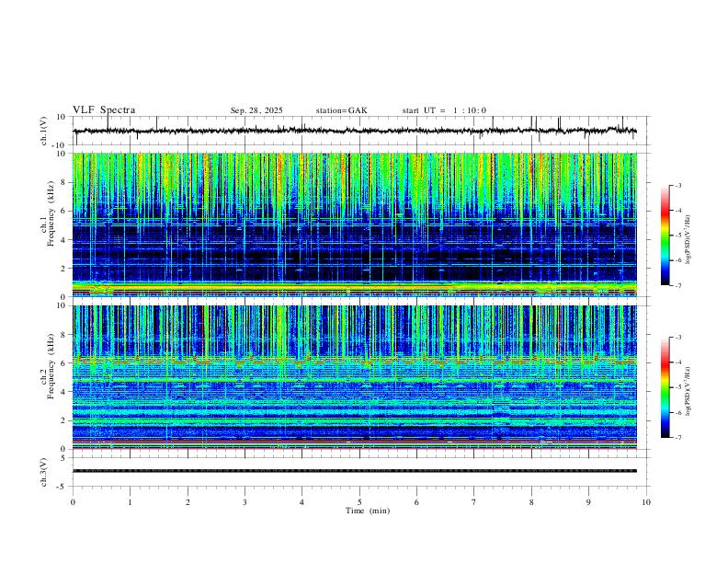Viewport: 728px width, 563px height.
Task: Click the "station=GAK" header label
Action: tap(341, 110)
